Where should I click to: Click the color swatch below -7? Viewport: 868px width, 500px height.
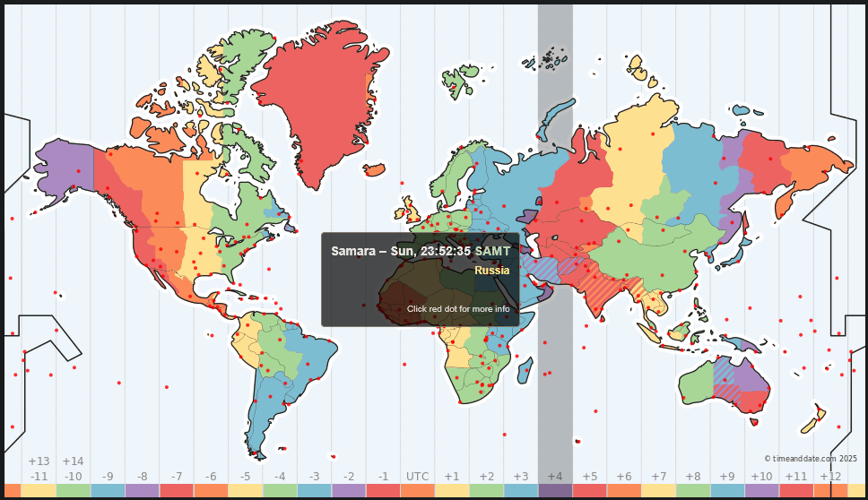click(x=177, y=491)
